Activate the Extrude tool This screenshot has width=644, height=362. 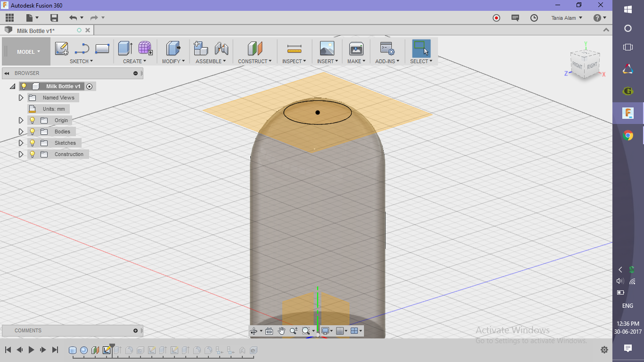pyautogui.click(x=125, y=49)
